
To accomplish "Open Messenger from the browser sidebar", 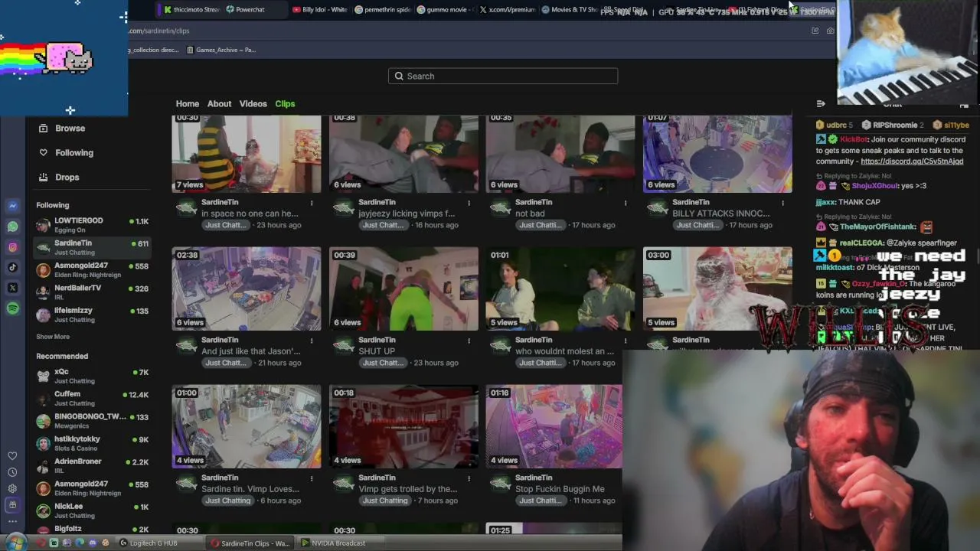I will (x=13, y=206).
